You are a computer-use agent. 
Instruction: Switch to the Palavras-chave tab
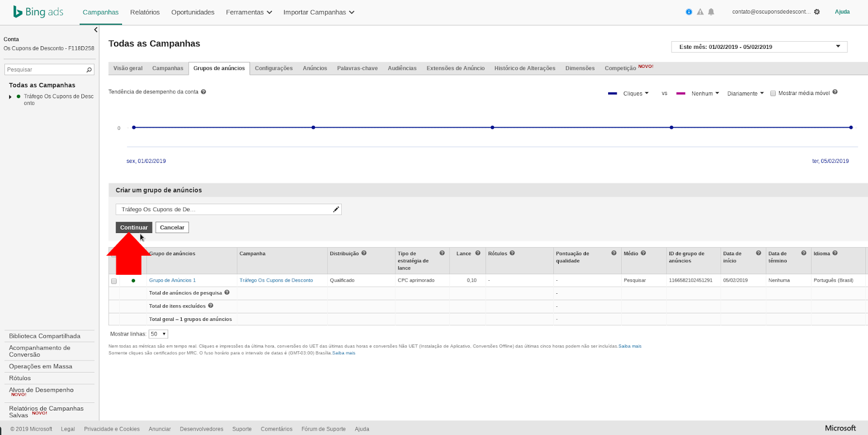pyautogui.click(x=357, y=68)
